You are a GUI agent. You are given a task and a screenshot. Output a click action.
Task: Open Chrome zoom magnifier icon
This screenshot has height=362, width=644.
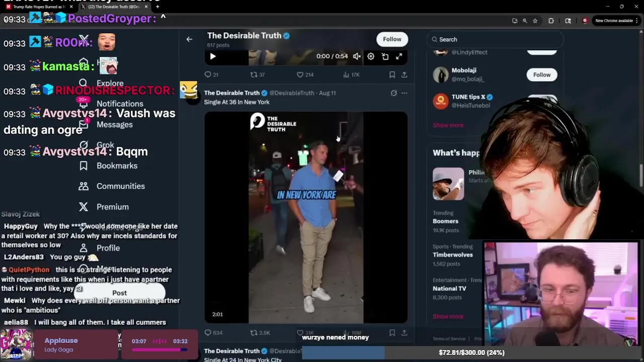(x=525, y=21)
